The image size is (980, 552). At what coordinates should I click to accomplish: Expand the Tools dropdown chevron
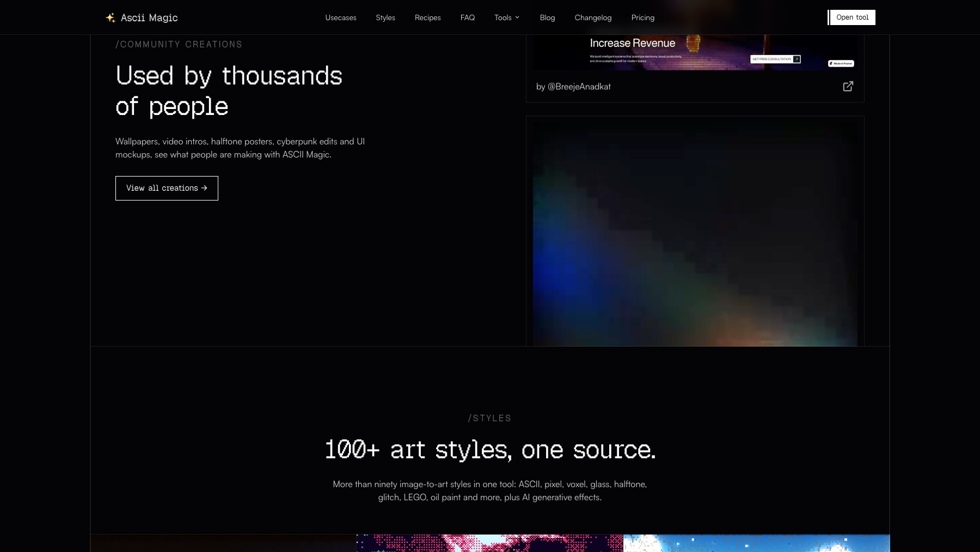point(517,17)
